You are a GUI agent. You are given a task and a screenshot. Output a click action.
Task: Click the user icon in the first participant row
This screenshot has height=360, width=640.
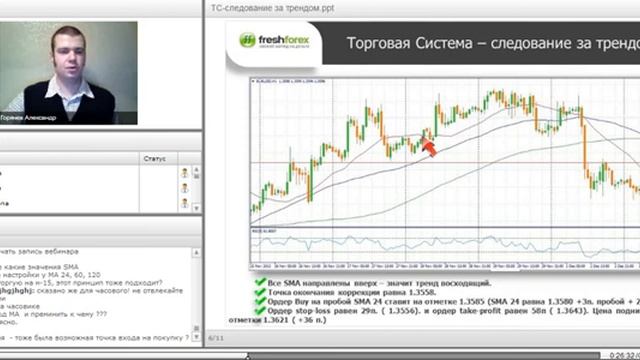coord(185,173)
